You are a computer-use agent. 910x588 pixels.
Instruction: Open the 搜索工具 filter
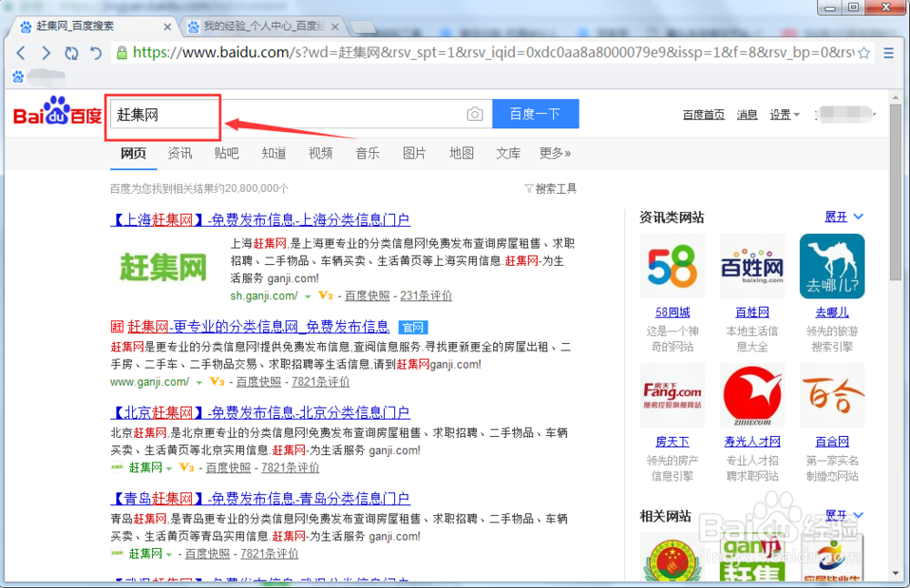pyautogui.click(x=551, y=188)
